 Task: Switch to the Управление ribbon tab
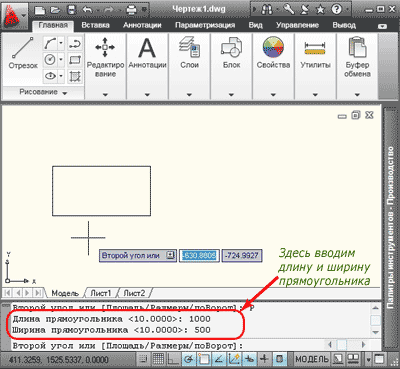click(297, 25)
